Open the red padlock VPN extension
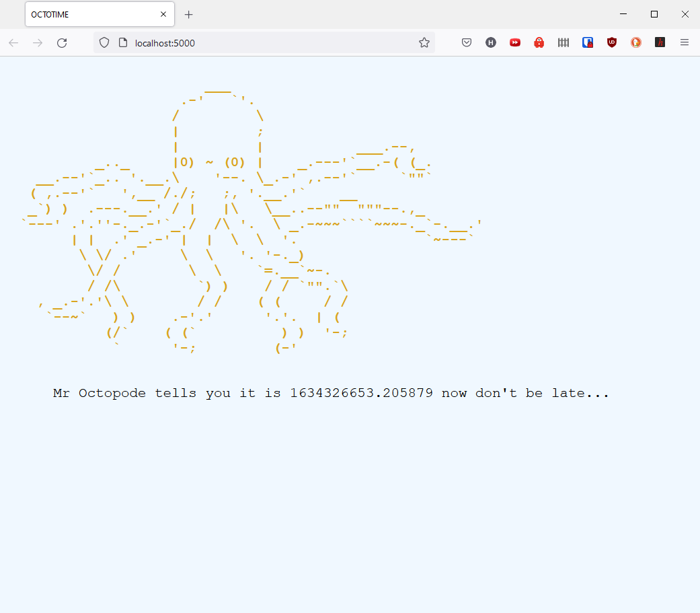This screenshot has height=613, width=700. (539, 43)
